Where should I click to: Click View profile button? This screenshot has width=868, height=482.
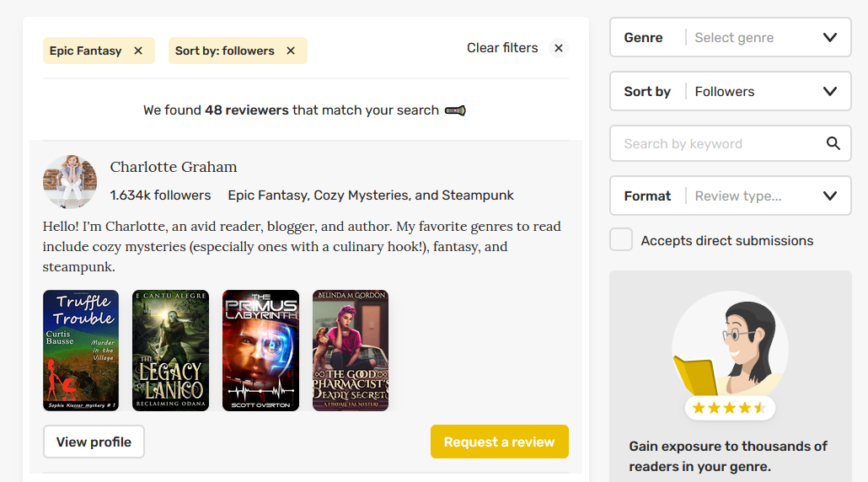[94, 442]
